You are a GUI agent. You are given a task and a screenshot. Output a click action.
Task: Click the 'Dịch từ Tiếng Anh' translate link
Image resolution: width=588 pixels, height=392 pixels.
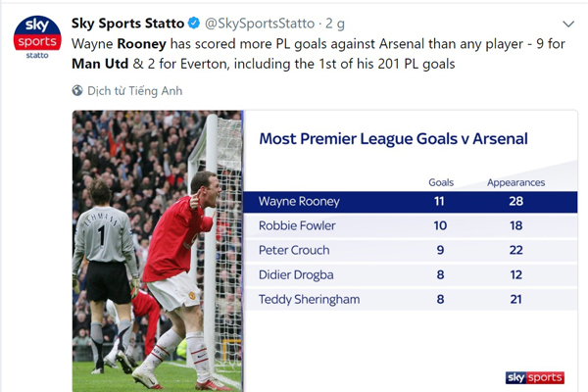click(134, 91)
